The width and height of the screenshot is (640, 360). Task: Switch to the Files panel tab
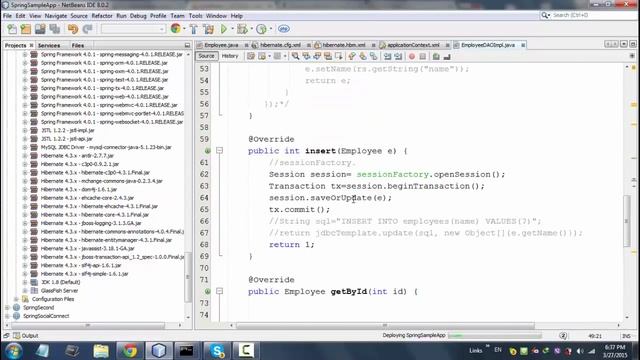tap(78, 45)
